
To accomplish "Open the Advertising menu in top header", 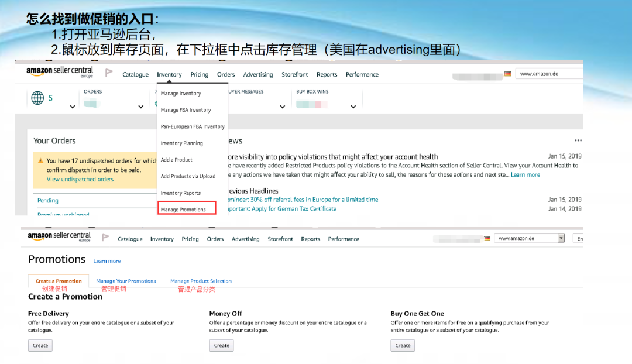I will pos(258,74).
